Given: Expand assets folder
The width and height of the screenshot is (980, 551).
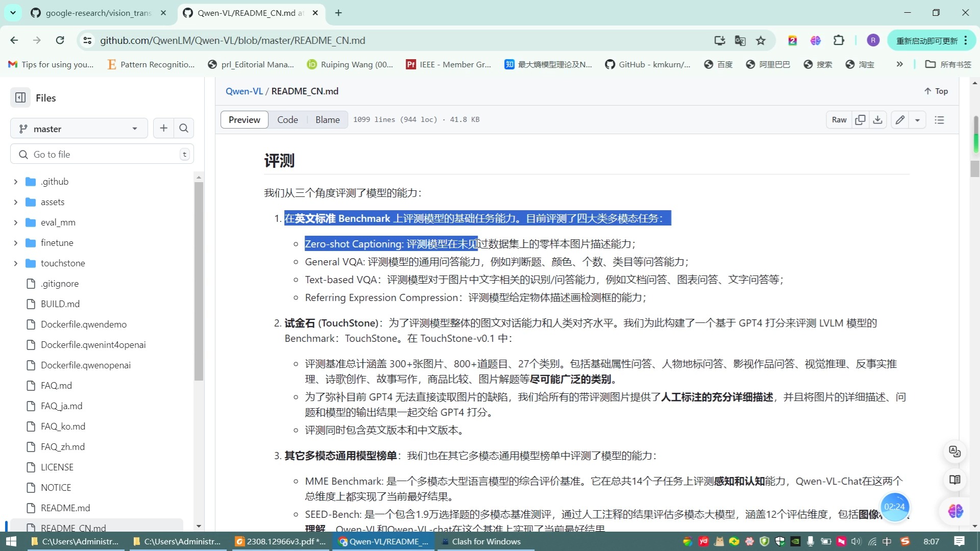Looking at the screenshot, I should click(x=15, y=202).
